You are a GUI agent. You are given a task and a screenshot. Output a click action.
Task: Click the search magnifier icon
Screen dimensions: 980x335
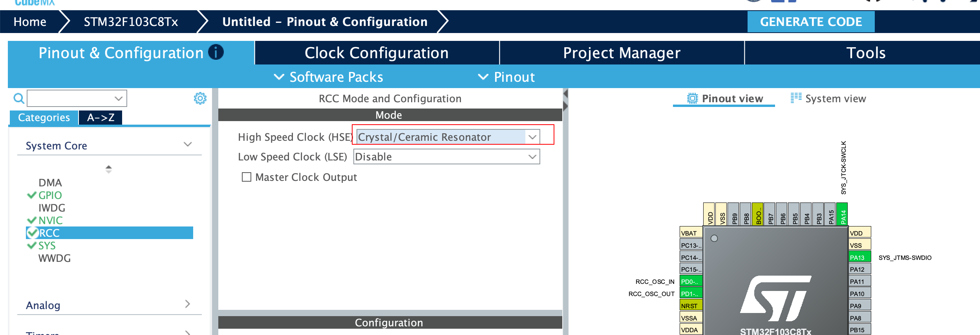(x=19, y=98)
